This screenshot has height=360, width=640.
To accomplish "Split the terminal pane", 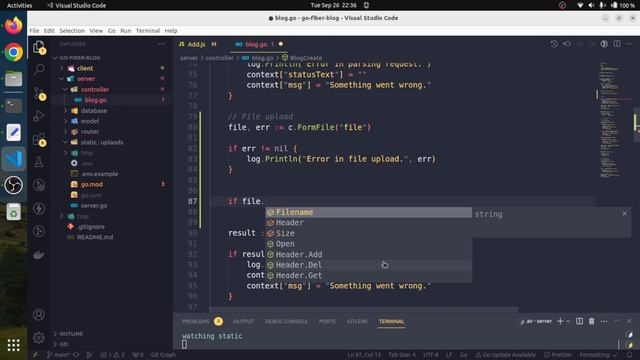I will coord(579,321).
